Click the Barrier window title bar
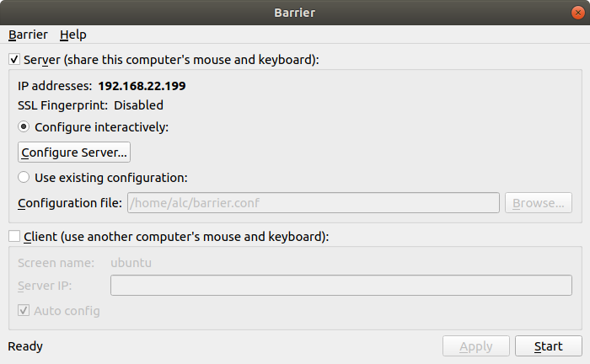 [x=295, y=11]
